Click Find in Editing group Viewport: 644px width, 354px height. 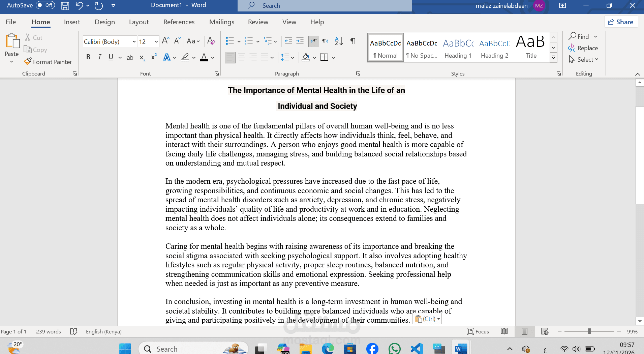click(x=579, y=36)
